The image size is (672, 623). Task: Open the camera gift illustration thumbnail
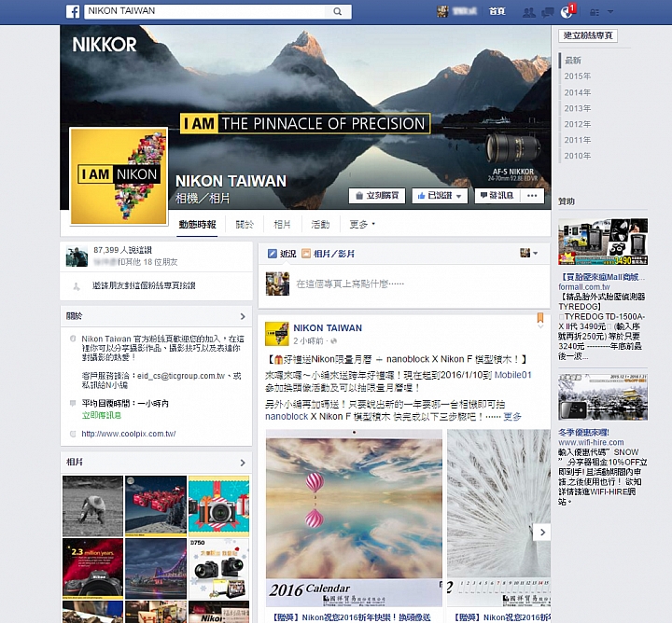click(x=219, y=506)
